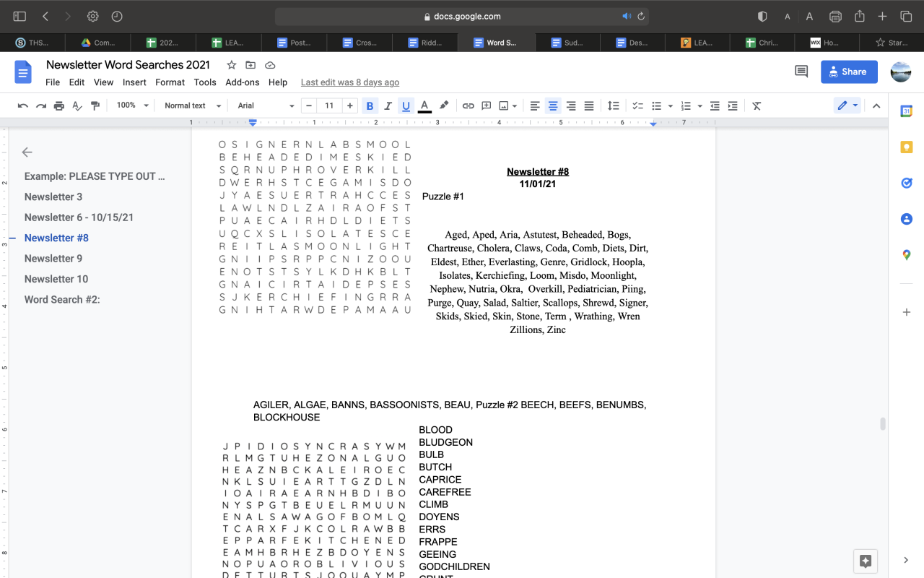This screenshot has width=924, height=578.
Task: Star the document
Action: click(231, 65)
